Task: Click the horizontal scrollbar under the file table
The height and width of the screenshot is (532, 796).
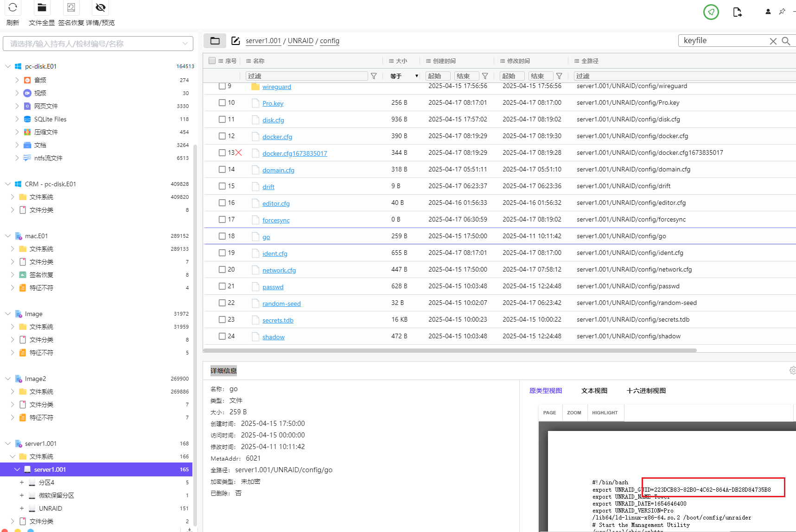Action: (x=450, y=350)
